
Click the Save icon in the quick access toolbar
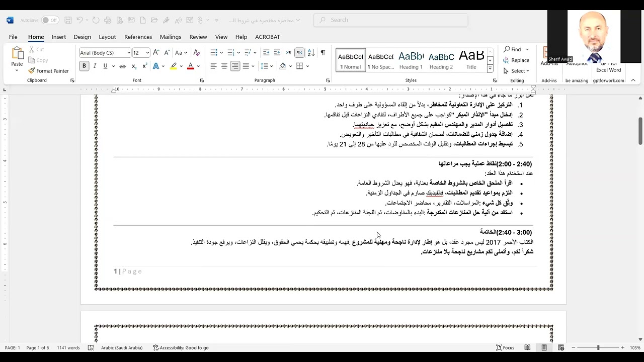point(68,20)
